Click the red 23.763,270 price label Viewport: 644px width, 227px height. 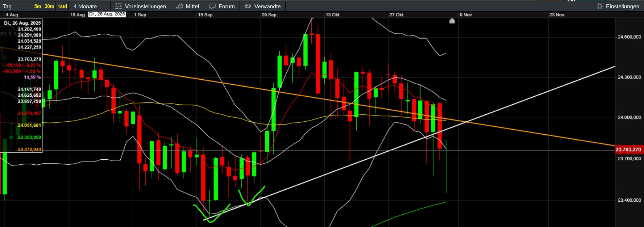(628, 150)
